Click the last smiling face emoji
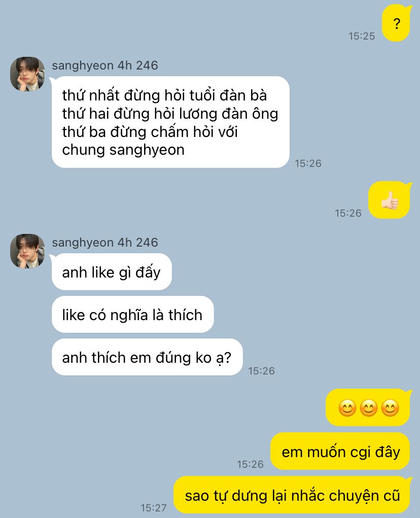This screenshot has height=518, width=420. [x=390, y=408]
